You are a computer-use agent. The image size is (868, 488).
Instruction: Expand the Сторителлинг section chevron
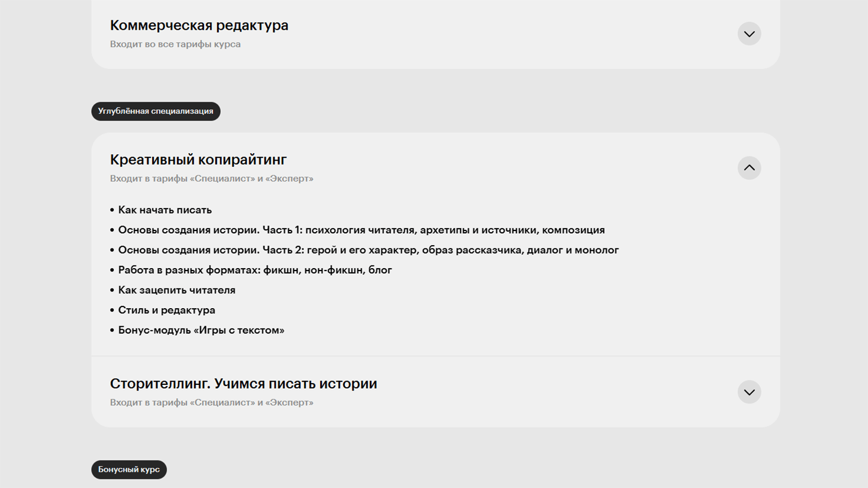[x=749, y=392]
